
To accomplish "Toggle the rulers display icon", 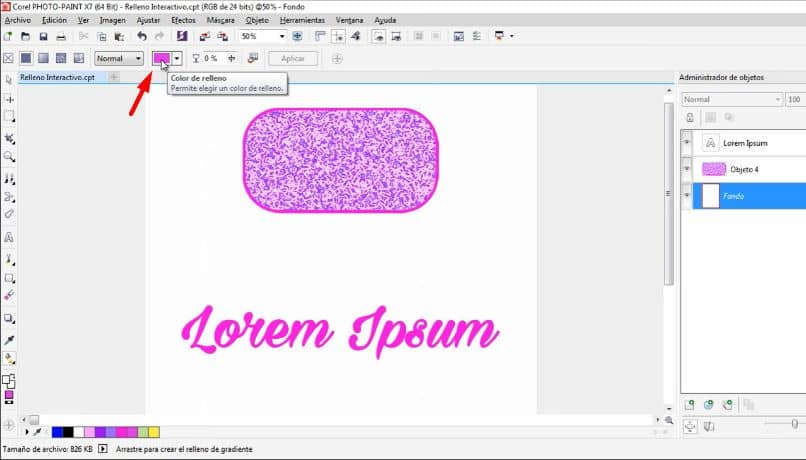I will 320,36.
